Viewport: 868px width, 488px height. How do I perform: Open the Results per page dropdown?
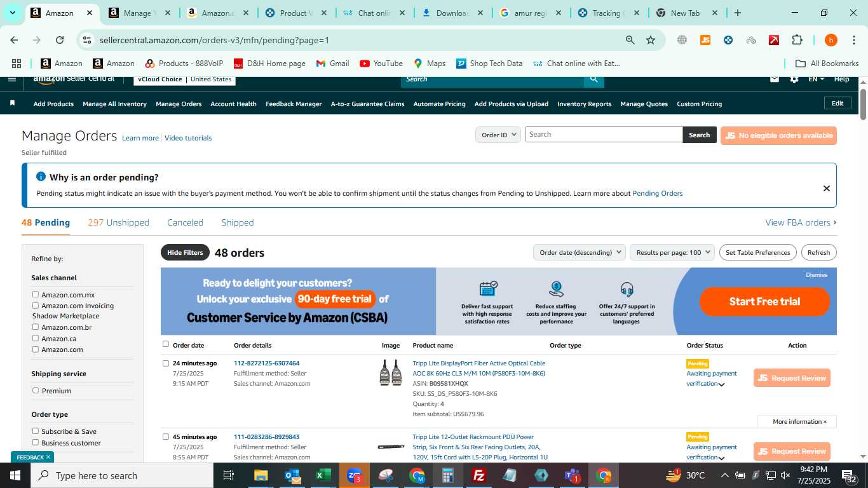[x=672, y=252]
